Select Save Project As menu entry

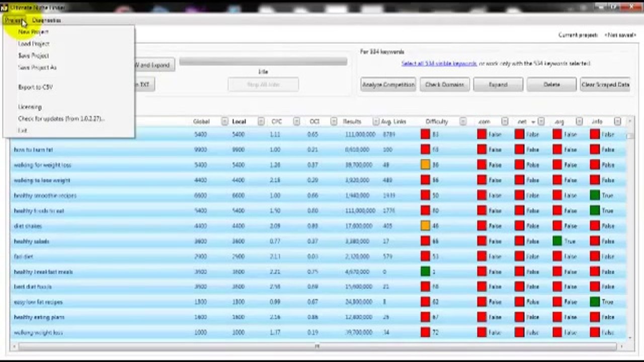click(37, 67)
